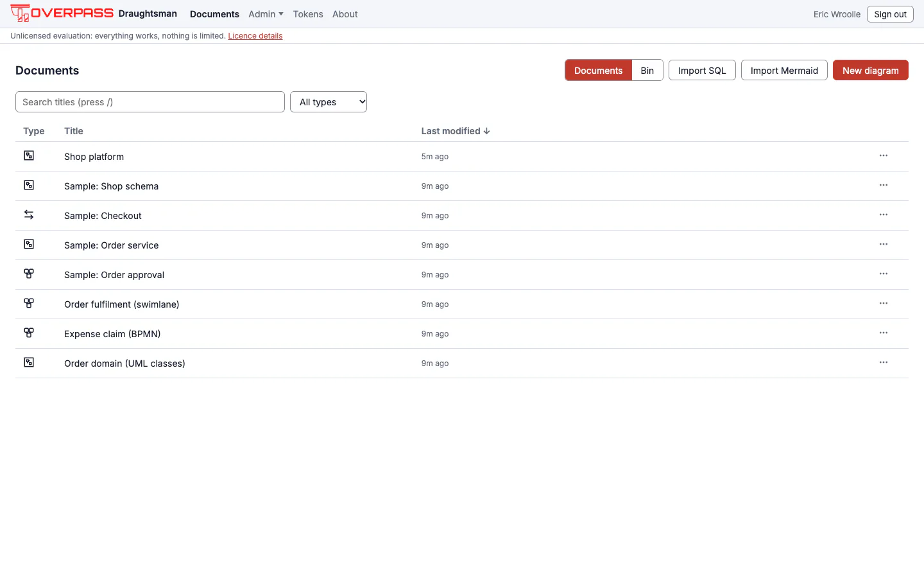Open the three-dot menu for Sample: Order approval
This screenshot has width=924, height=578.
point(884,274)
